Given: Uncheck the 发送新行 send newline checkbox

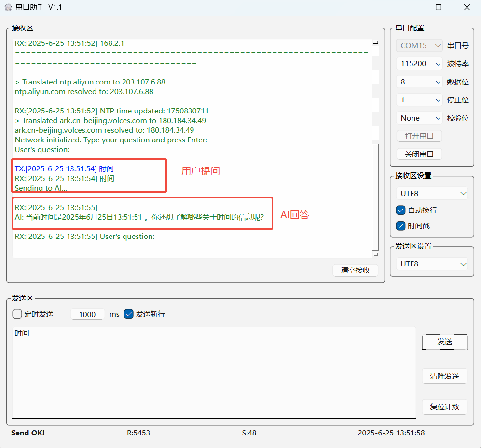Looking at the screenshot, I should click(x=129, y=314).
